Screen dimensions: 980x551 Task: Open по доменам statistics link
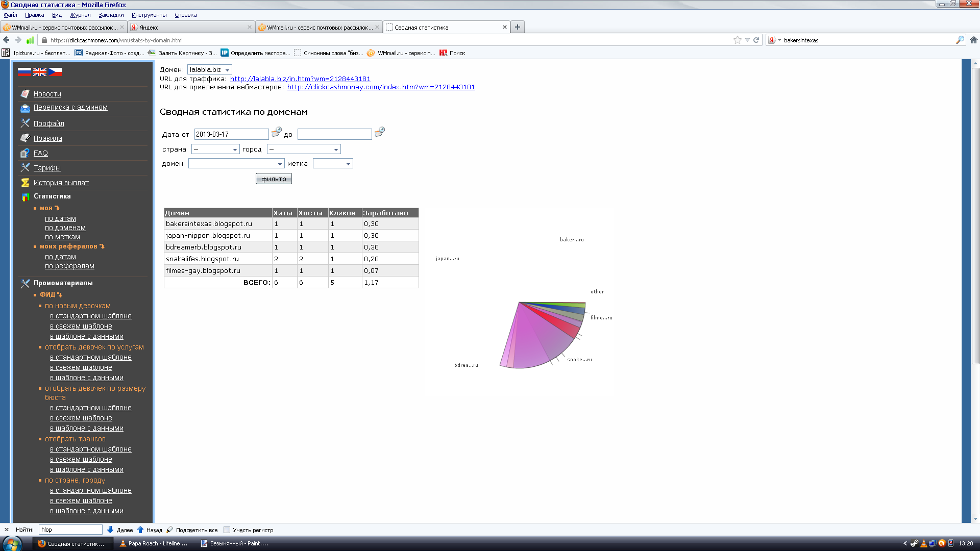pos(65,228)
